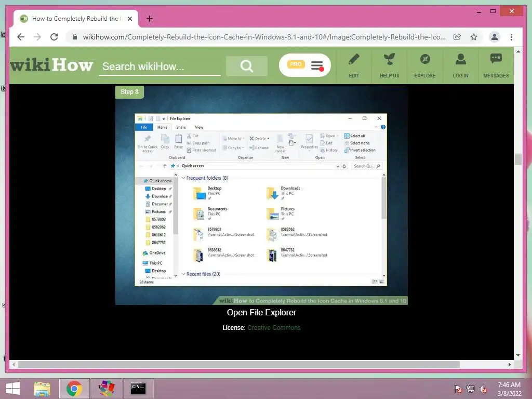Open File Explorer from the taskbar
The image size is (532, 399).
[x=42, y=389]
